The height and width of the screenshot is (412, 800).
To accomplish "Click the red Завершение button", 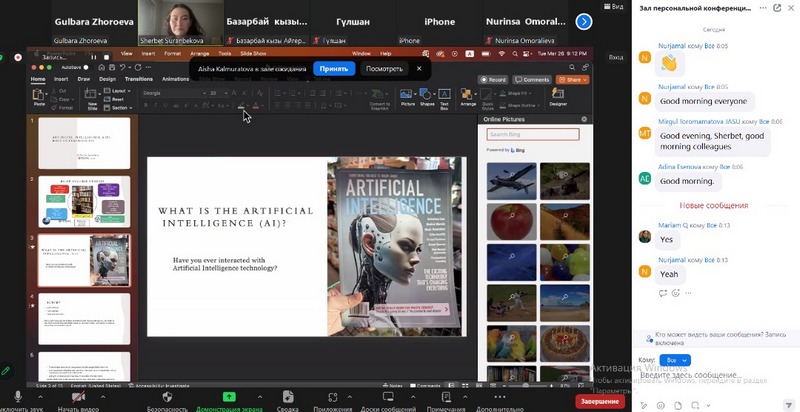I will (x=600, y=401).
